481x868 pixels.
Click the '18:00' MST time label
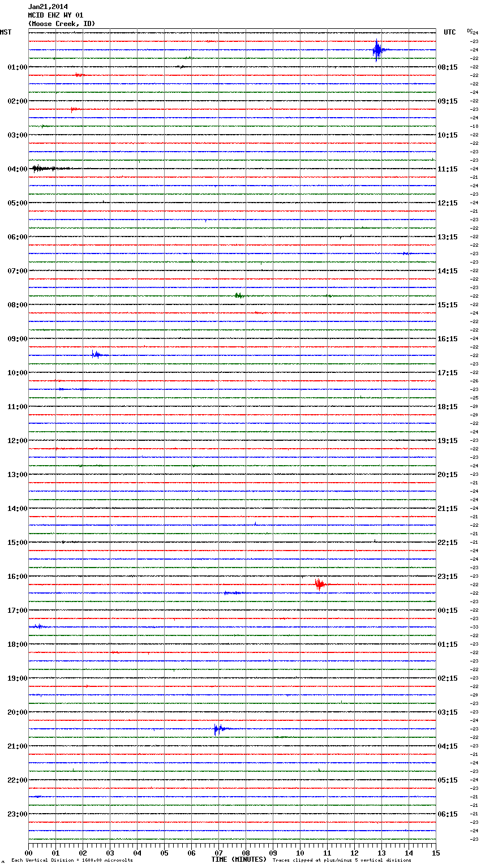(x=18, y=644)
